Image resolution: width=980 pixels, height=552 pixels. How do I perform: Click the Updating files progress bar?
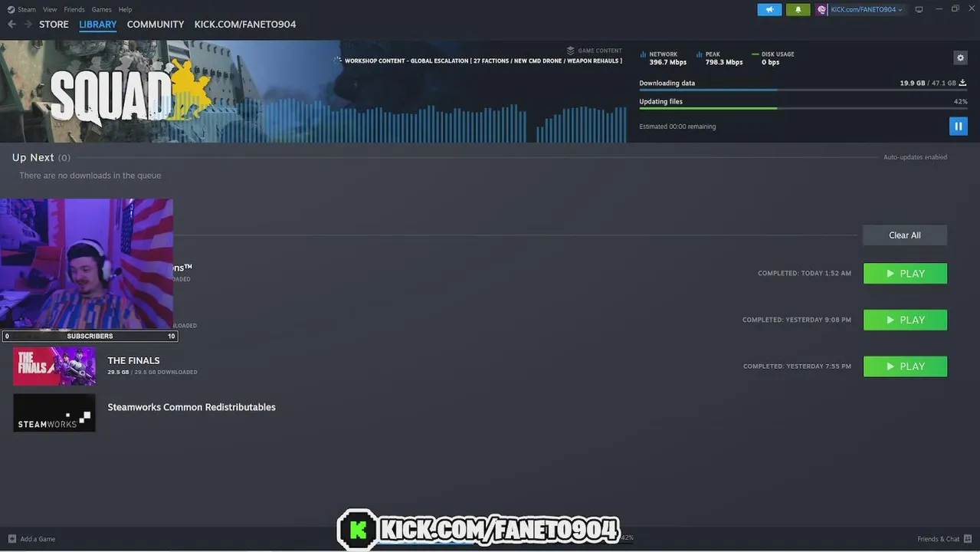pyautogui.click(x=803, y=108)
